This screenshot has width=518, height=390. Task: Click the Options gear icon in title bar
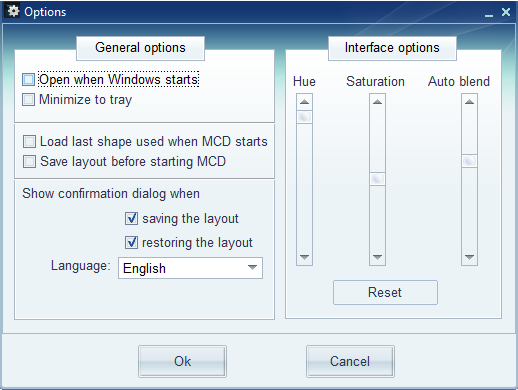tap(13, 11)
